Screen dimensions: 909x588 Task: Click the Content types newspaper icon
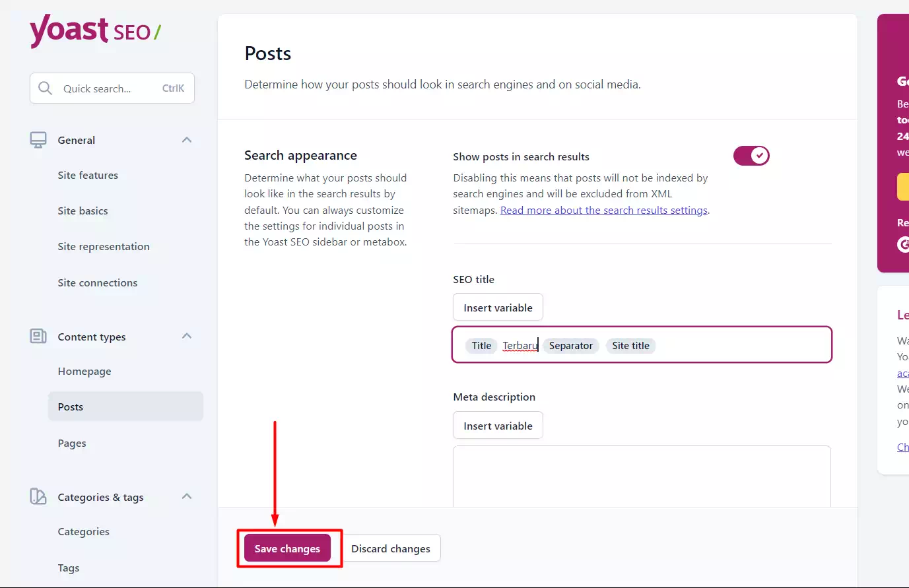pyautogui.click(x=38, y=337)
